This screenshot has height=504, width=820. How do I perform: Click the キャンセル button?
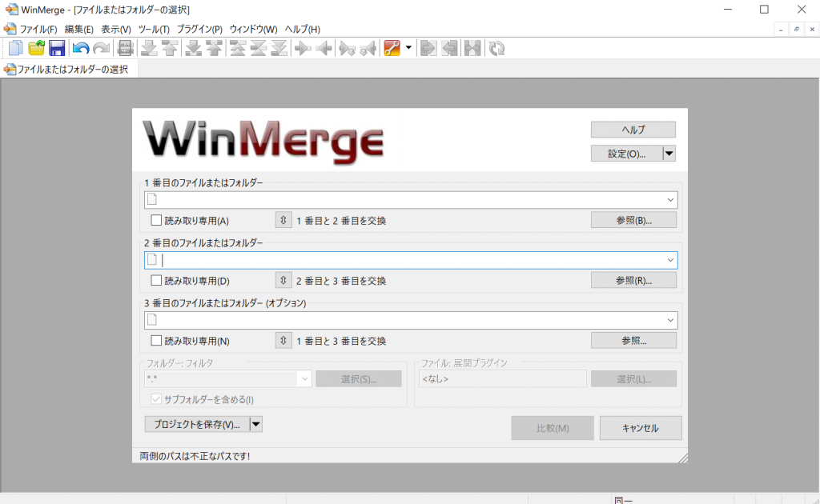641,428
